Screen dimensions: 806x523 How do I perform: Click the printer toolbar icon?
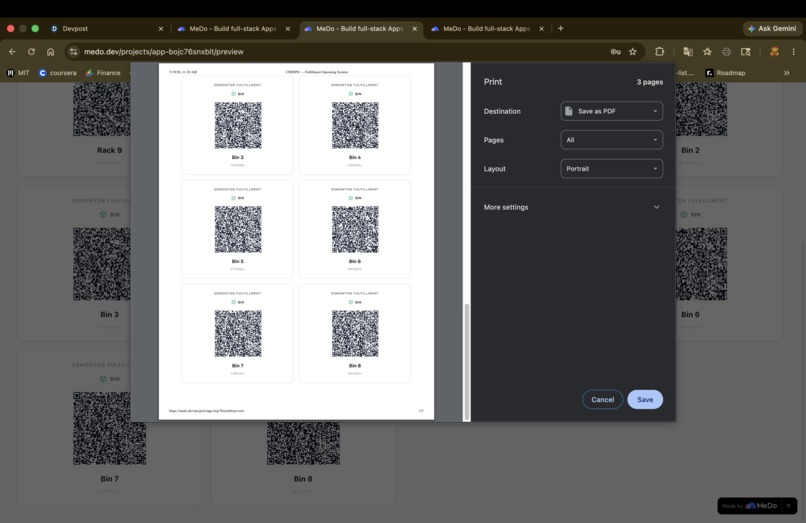[726, 51]
